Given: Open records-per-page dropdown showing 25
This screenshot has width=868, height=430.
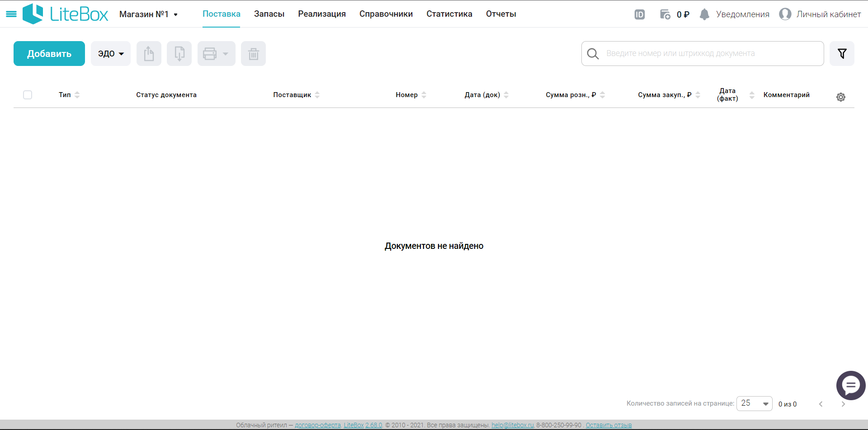Looking at the screenshot, I should coord(754,403).
